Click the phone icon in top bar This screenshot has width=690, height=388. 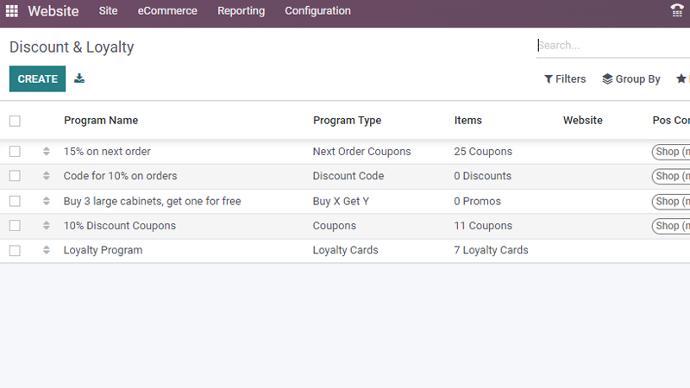pyautogui.click(x=677, y=10)
